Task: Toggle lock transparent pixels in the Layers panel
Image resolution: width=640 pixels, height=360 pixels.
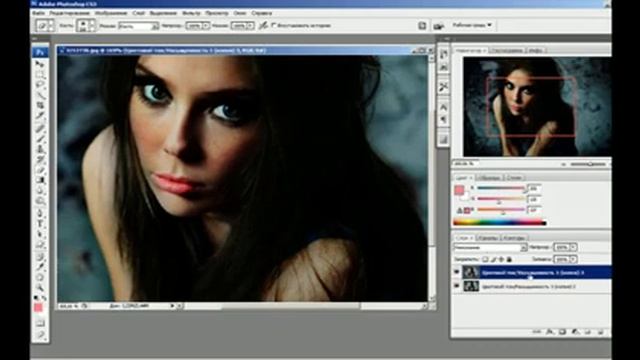Action: (x=485, y=259)
